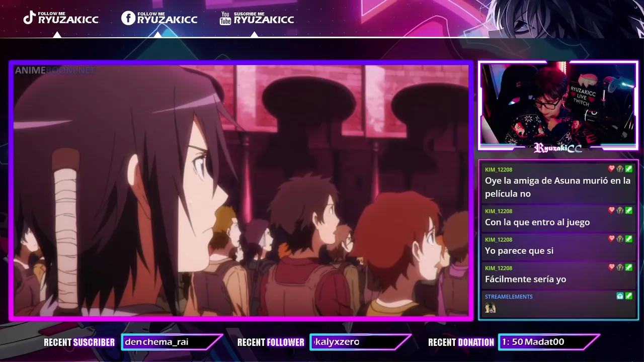Click the 'RECENT SUSCRIBER' label
644x362 pixels.
[79, 342]
